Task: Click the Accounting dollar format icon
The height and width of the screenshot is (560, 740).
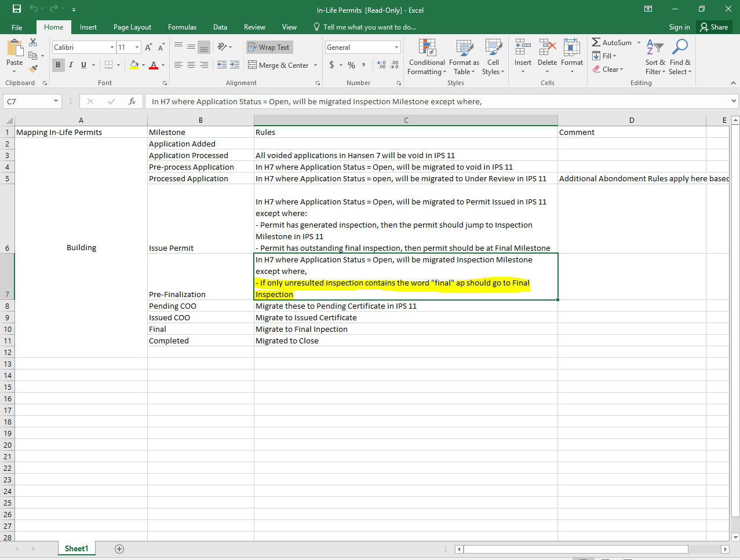Action: 331,65
